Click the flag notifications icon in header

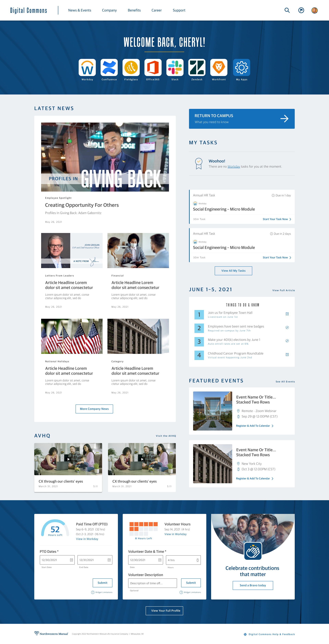click(x=301, y=10)
